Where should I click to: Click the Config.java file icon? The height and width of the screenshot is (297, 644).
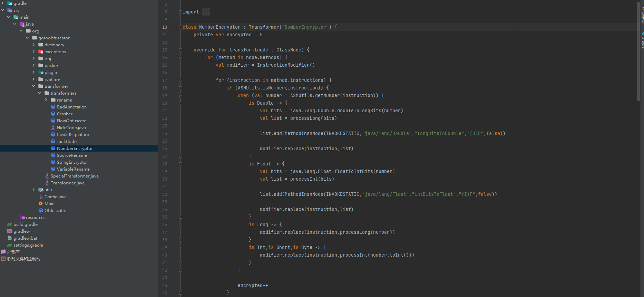coord(41,197)
